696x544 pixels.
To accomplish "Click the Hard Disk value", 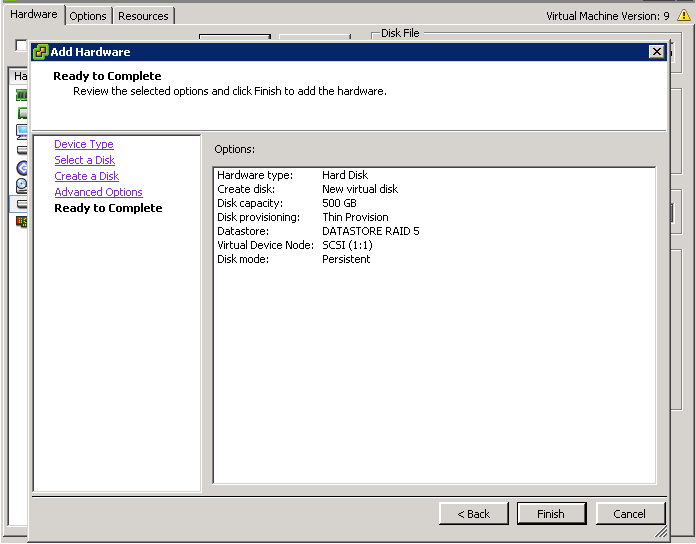I will [x=345, y=175].
